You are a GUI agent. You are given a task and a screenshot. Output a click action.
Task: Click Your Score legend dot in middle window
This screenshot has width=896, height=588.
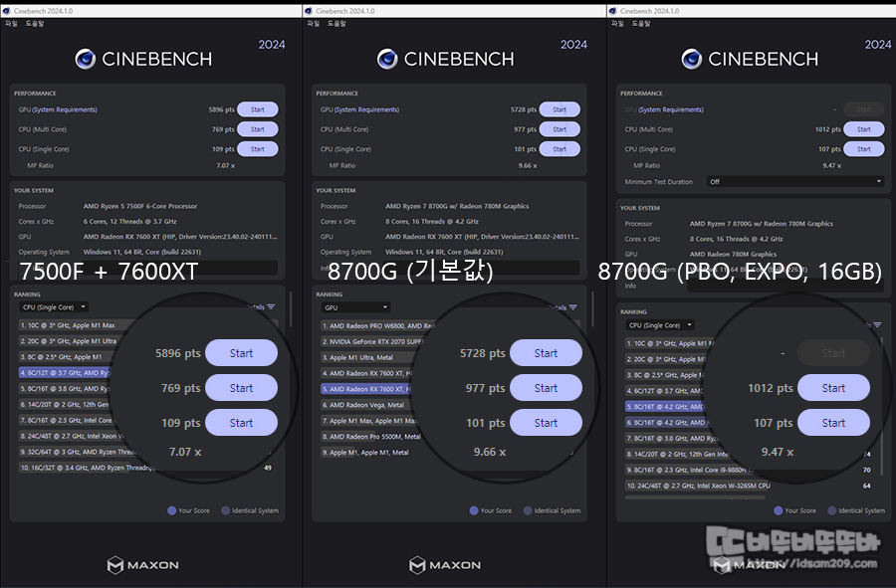tap(474, 511)
